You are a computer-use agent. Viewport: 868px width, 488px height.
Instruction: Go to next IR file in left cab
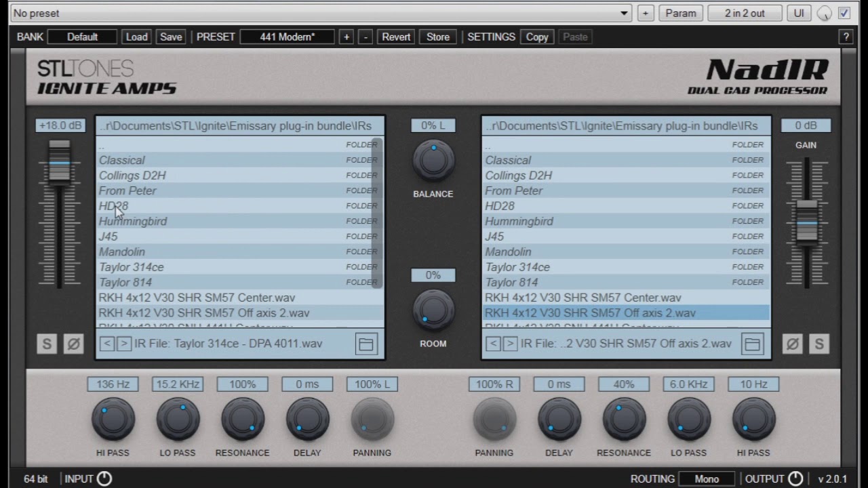click(123, 344)
